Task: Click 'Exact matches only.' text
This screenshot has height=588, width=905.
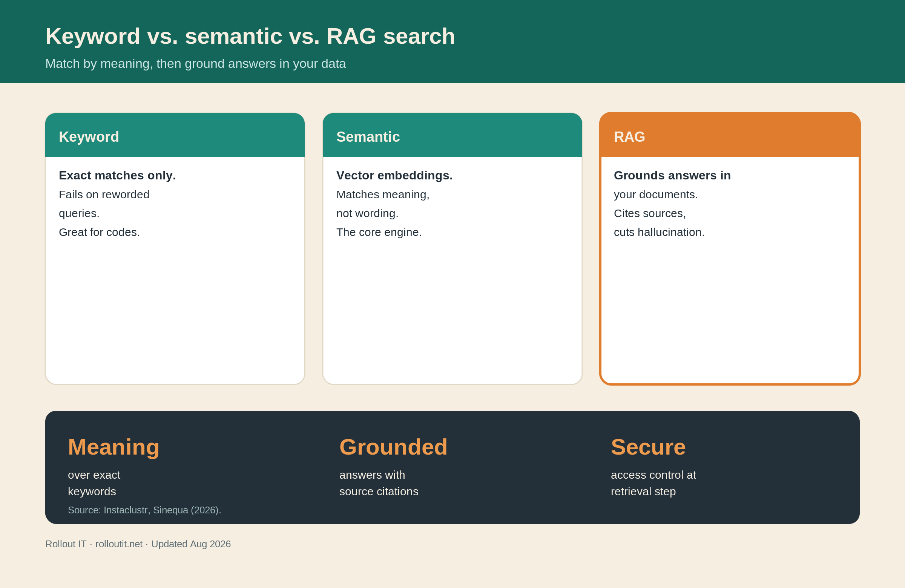Action: pos(117,175)
